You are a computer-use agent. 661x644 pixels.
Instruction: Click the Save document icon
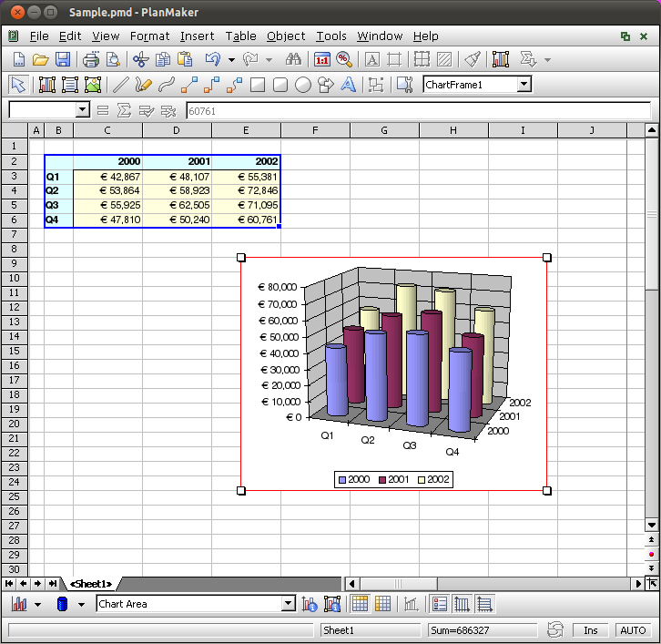63,60
